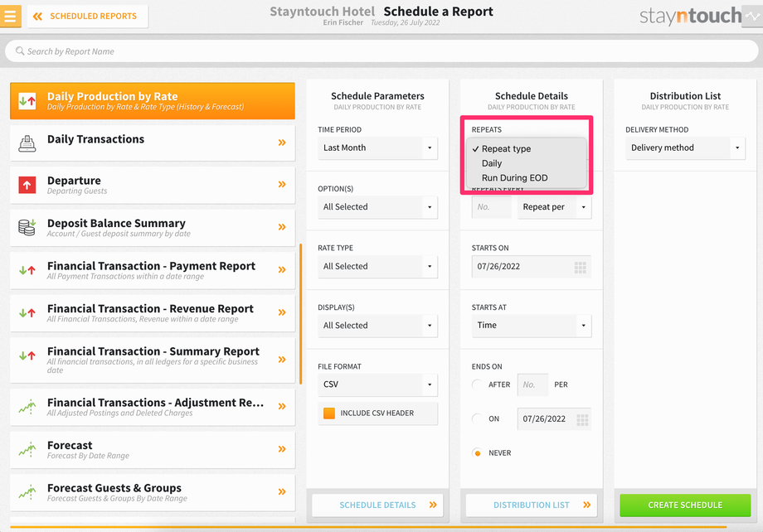
Task: Open the Delivery method dropdown
Action: pyautogui.click(x=685, y=148)
